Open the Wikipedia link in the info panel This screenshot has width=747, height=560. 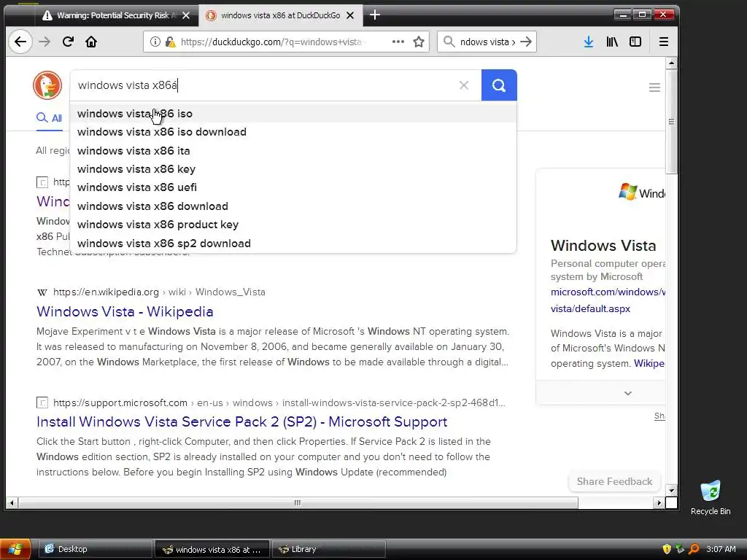(x=649, y=363)
